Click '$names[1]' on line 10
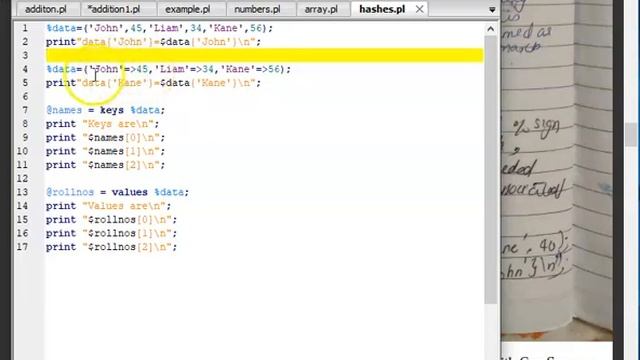 (x=115, y=151)
